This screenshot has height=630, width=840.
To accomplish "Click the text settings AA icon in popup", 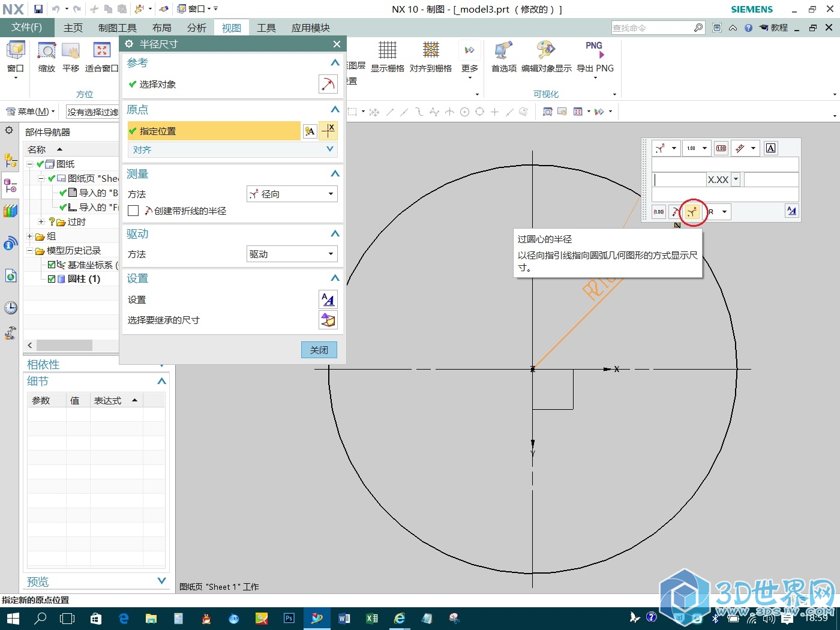I will coord(792,211).
